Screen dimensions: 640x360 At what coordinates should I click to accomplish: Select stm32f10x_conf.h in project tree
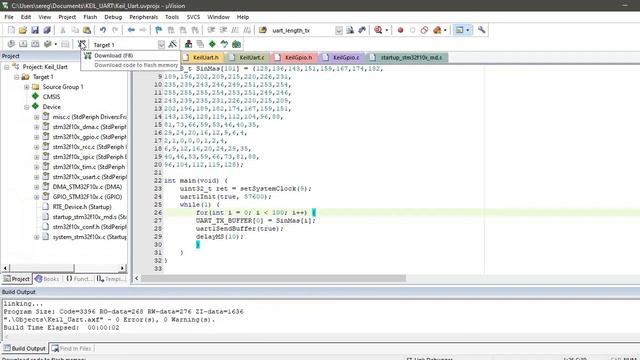(x=89, y=227)
